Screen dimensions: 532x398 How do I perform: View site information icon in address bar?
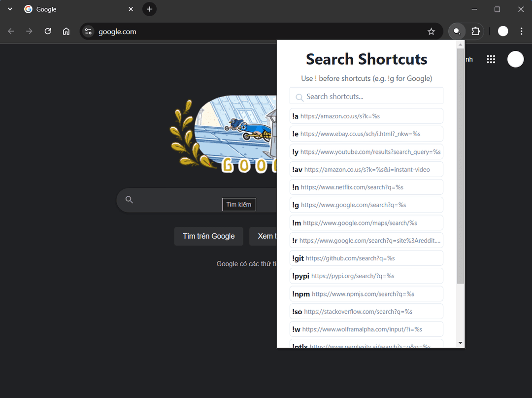(88, 32)
